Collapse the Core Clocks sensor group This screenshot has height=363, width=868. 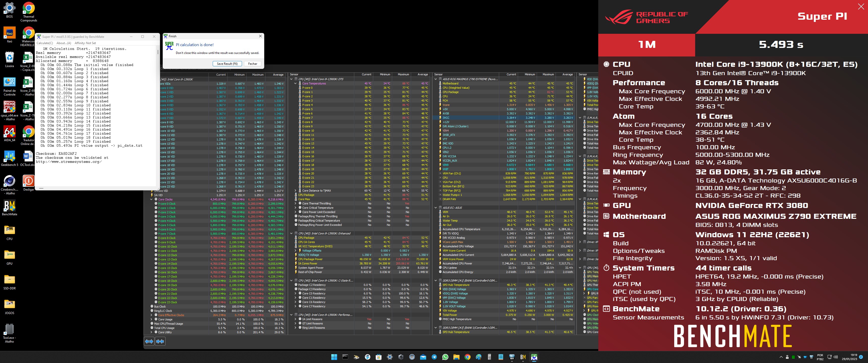[151, 199]
